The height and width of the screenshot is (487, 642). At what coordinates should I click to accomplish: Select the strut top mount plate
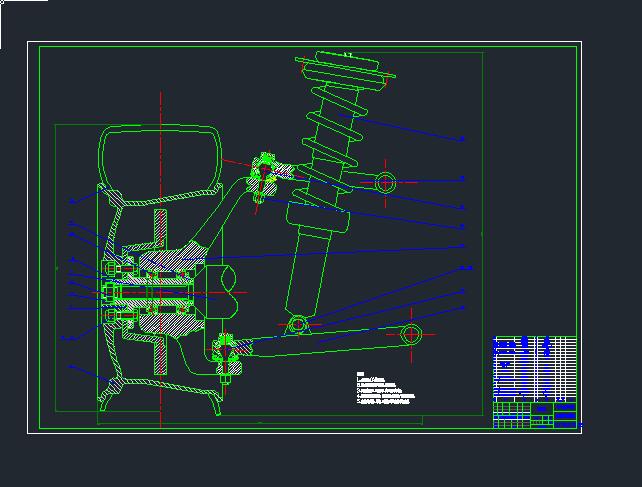tap(346, 68)
